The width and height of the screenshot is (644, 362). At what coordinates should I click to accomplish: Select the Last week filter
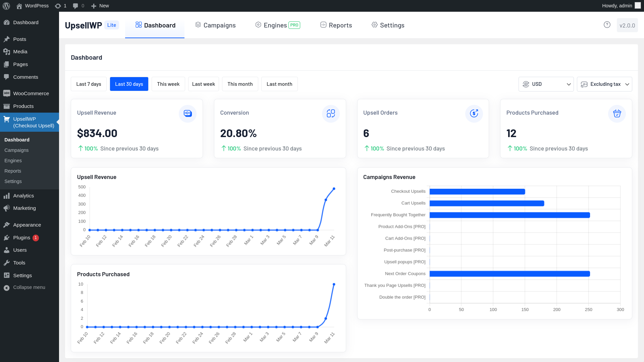point(204,84)
